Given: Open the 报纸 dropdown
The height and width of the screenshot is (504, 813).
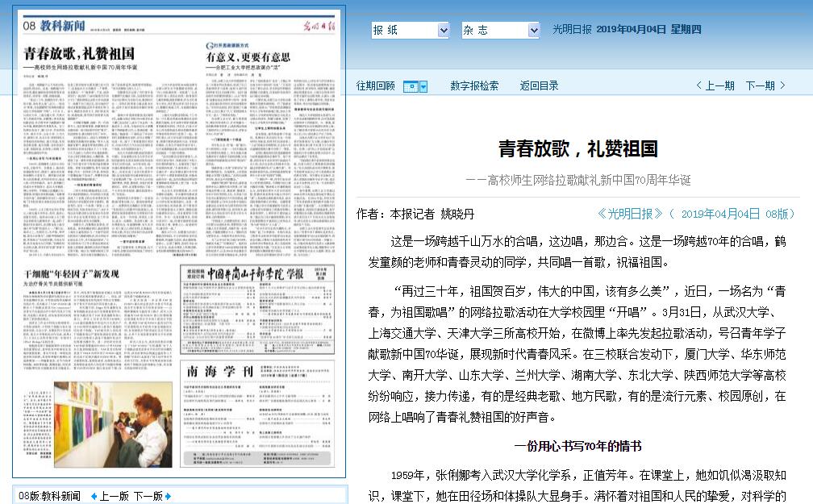Looking at the screenshot, I should (x=410, y=31).
